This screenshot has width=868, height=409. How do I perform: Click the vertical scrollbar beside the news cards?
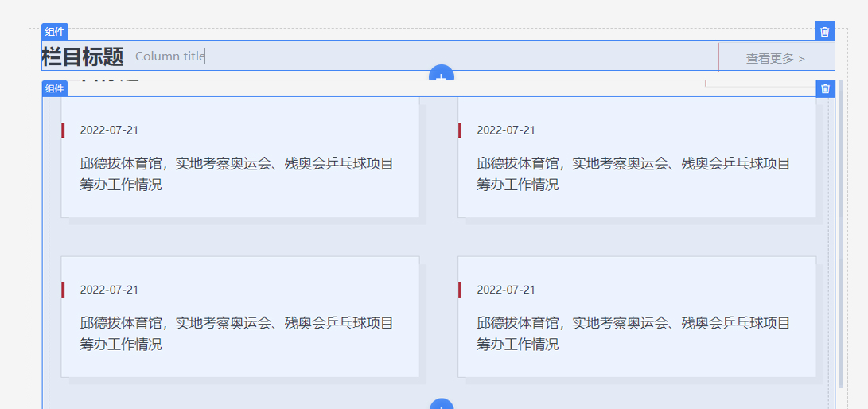[x=841, y=239]
